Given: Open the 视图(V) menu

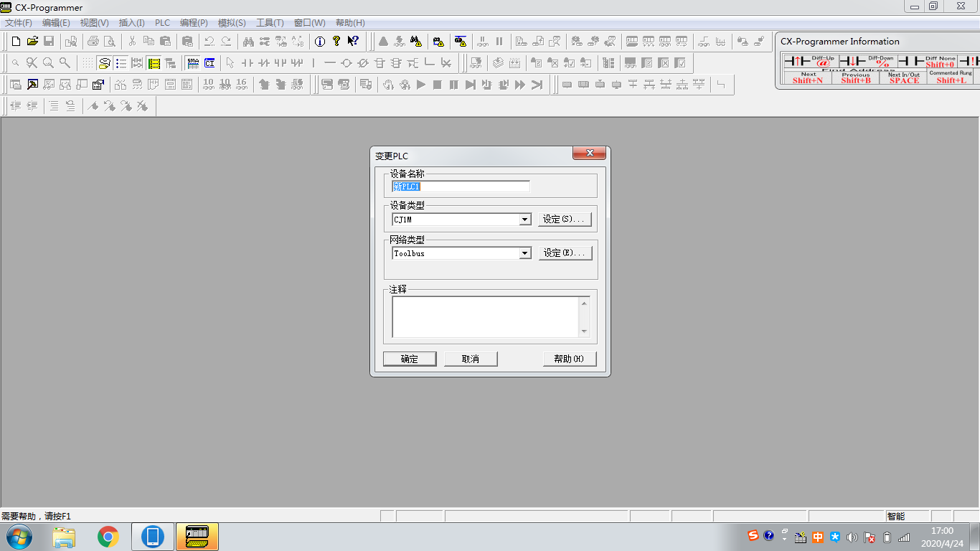Looking at the screenshot, I should pyautogui.click(x=95, y=23).
